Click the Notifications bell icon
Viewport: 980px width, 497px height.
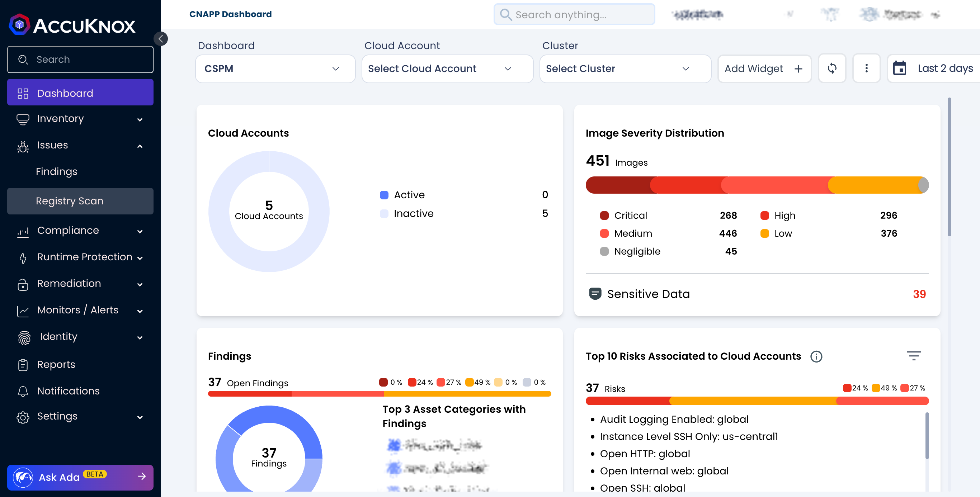tap(23, 391)
